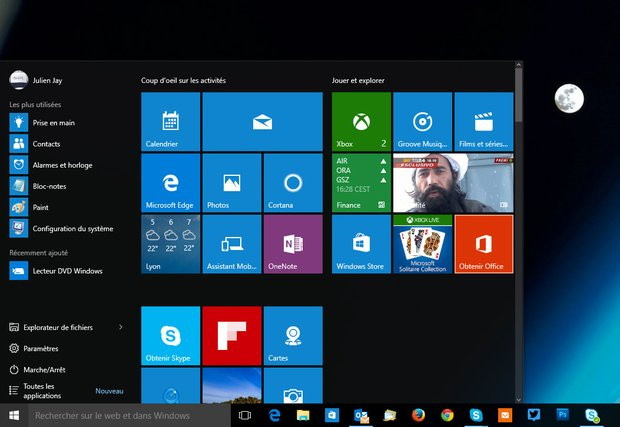The width and height of the screenshot is (620, 427).
Task: Click the Julien Jay user account
Action: click(x=36, y=80)
